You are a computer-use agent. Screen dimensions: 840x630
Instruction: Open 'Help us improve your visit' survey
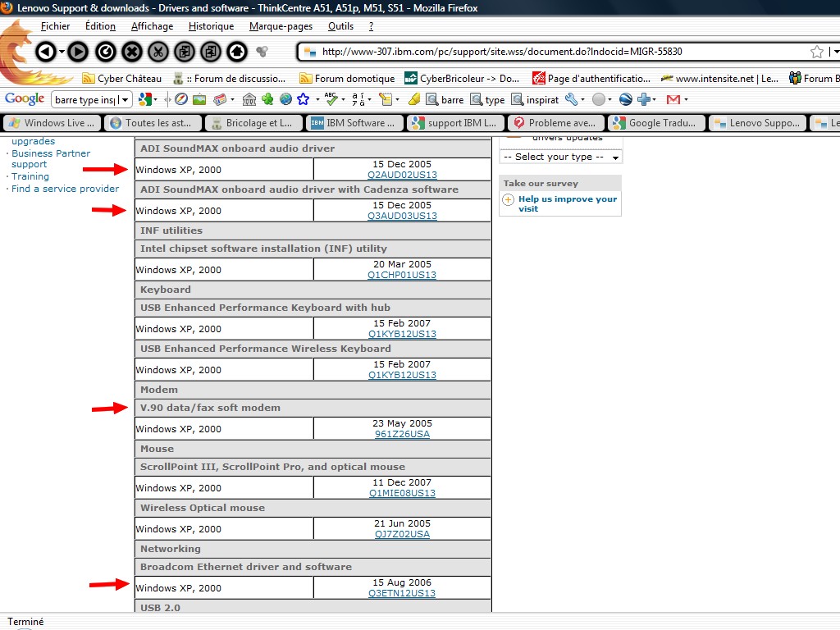(x=568, y=203)
